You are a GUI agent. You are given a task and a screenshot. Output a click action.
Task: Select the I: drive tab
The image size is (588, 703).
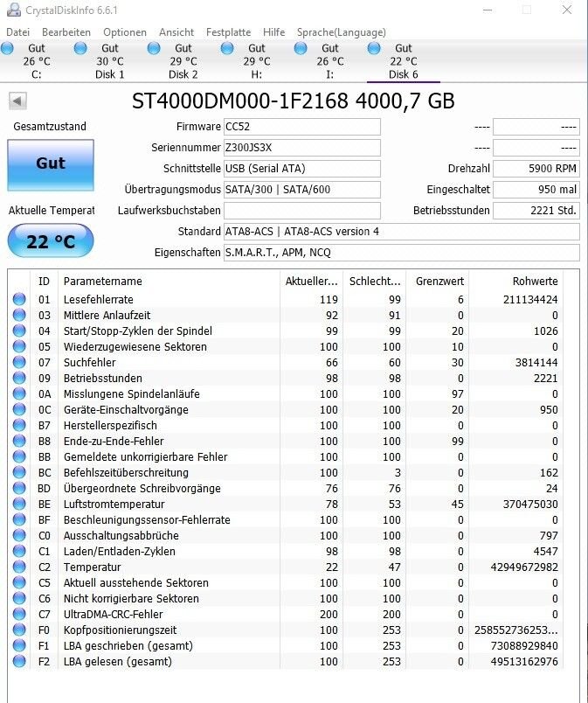pyautogui.click(x=330, y=61)
